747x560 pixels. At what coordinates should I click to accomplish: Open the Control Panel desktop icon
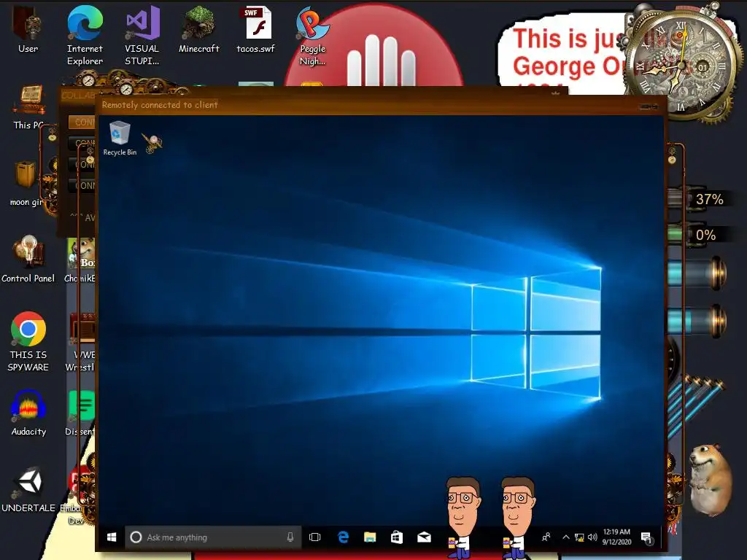[28, 260]
